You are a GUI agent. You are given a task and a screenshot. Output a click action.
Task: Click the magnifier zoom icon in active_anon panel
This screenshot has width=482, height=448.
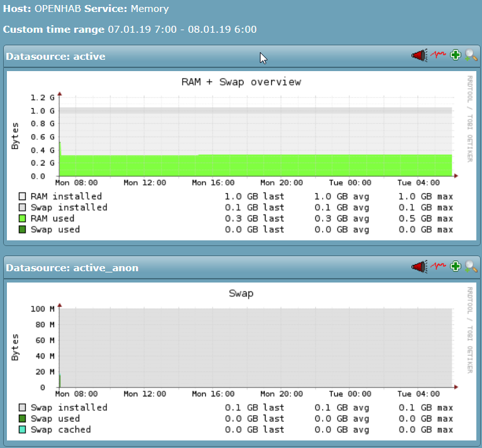[471, 267]
